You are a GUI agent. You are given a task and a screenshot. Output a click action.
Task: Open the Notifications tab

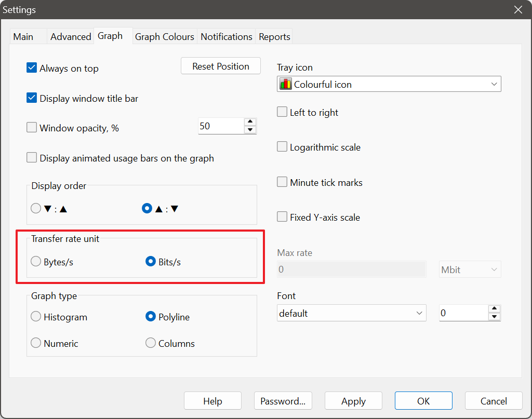click(226, 36)
